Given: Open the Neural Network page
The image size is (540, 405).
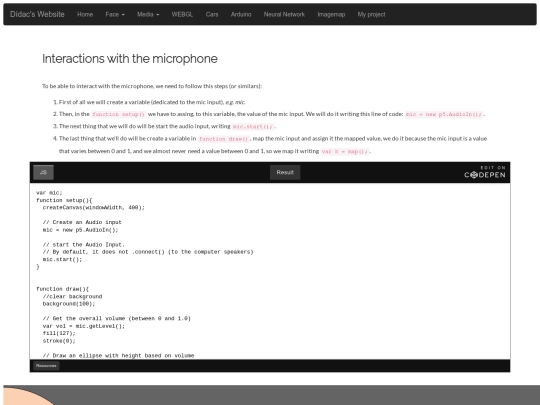Looking at the screenshot, I should (284, 14).
